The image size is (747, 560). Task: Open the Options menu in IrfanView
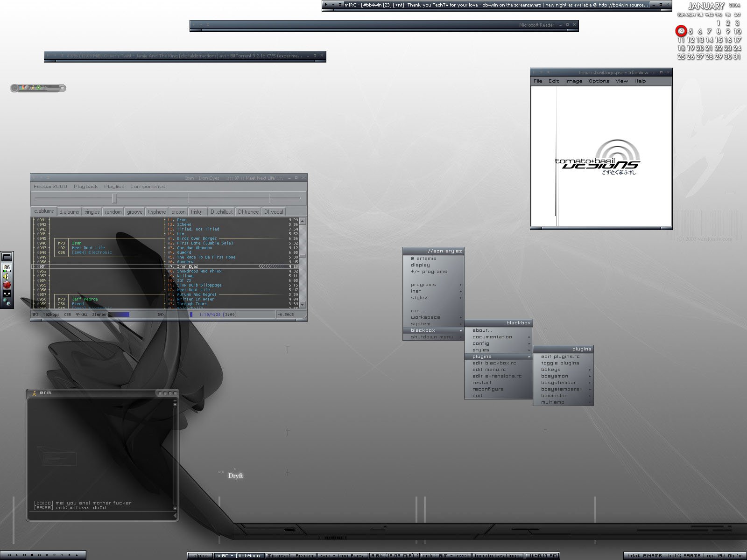click(599, 81)
